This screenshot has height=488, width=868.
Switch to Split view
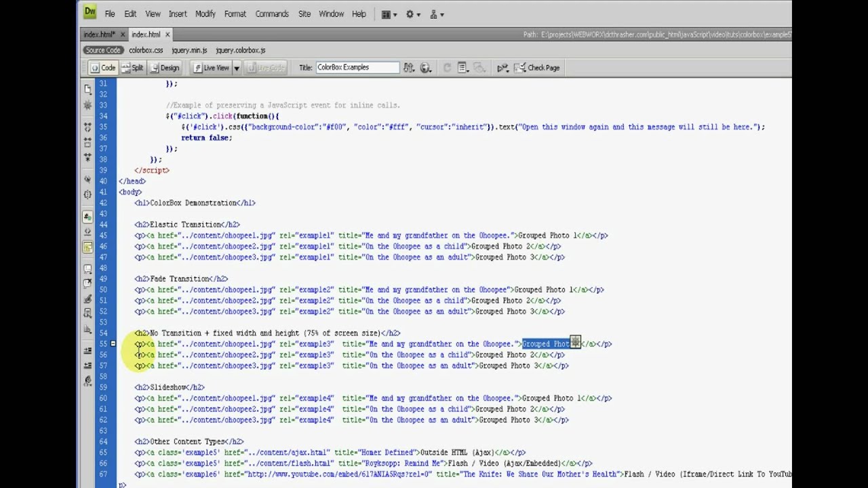(132, 68)
